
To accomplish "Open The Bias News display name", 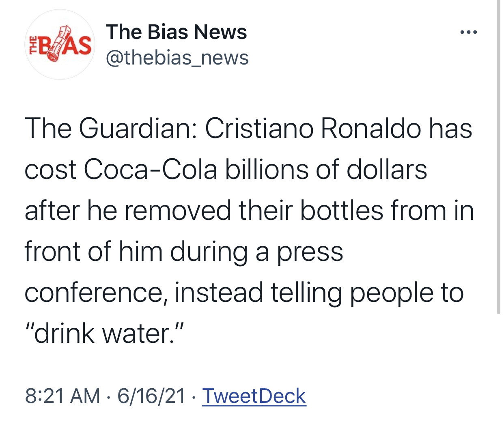I will (x=176, y=32).
